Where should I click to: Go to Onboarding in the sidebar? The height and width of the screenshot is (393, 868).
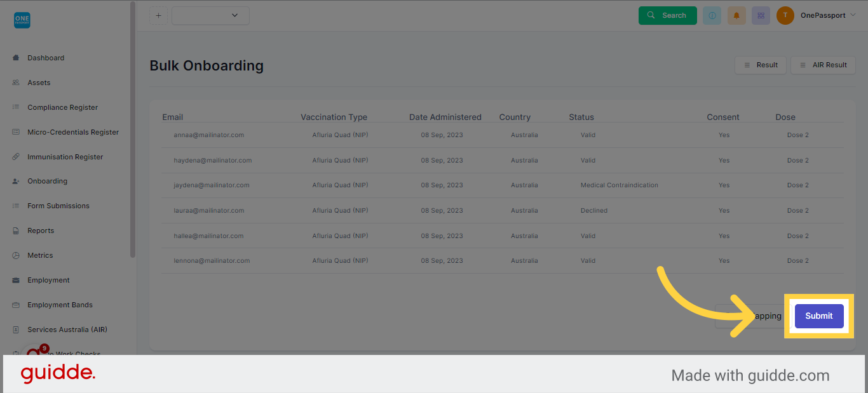(x=47, y=181)
